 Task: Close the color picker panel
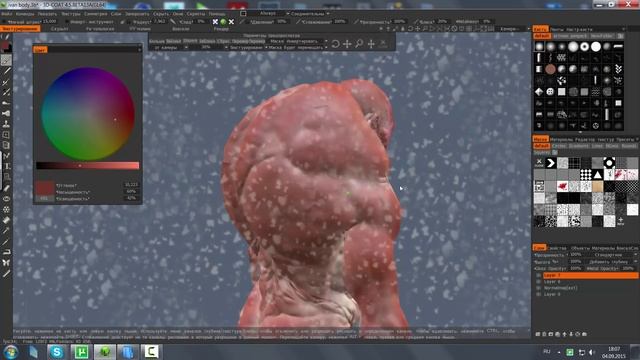click(140, 49)
